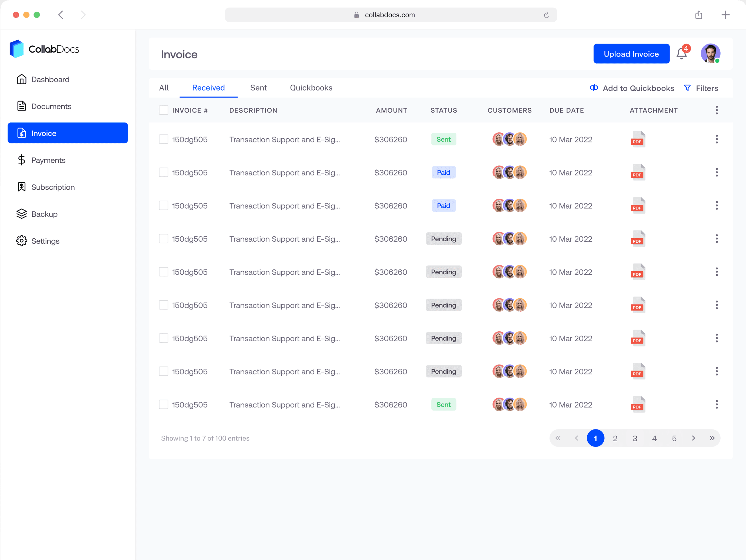Check the first invoice row checkbox

tap(164, 139)
